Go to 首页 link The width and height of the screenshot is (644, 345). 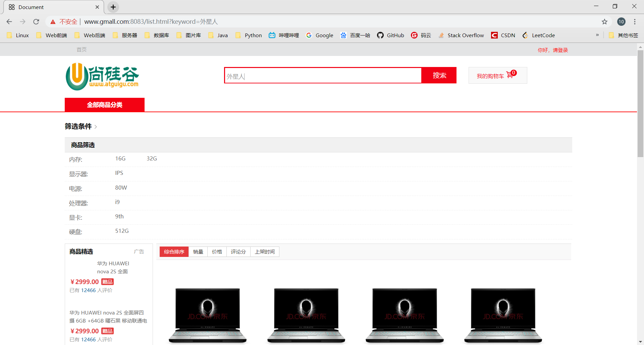(x=82, y=50)
